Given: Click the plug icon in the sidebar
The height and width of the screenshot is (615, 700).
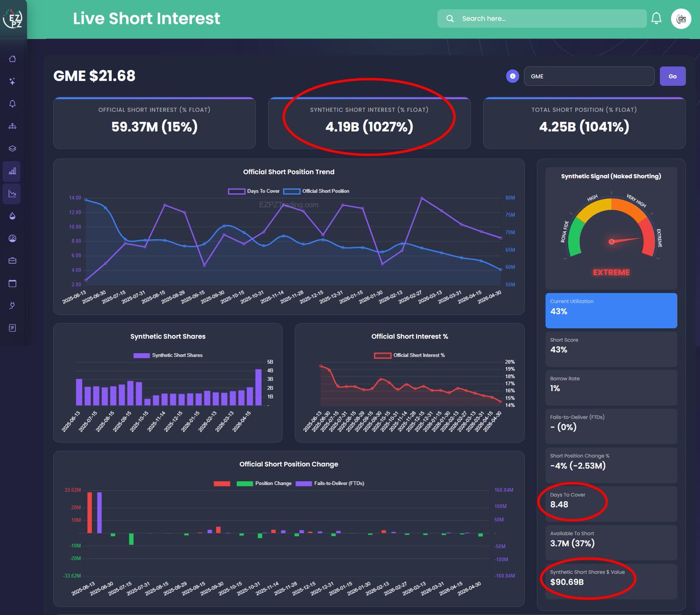Looking at the screenshot, I should (12, 306).
